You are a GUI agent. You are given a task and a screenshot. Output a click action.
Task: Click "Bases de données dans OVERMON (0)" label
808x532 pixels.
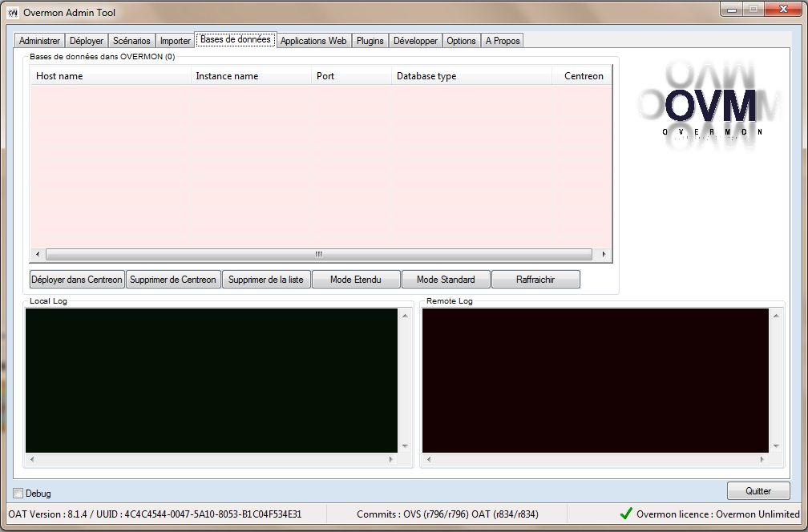102,57
